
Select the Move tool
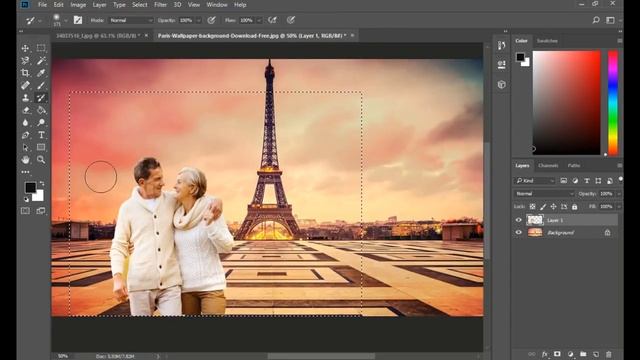tap(25, 48)
